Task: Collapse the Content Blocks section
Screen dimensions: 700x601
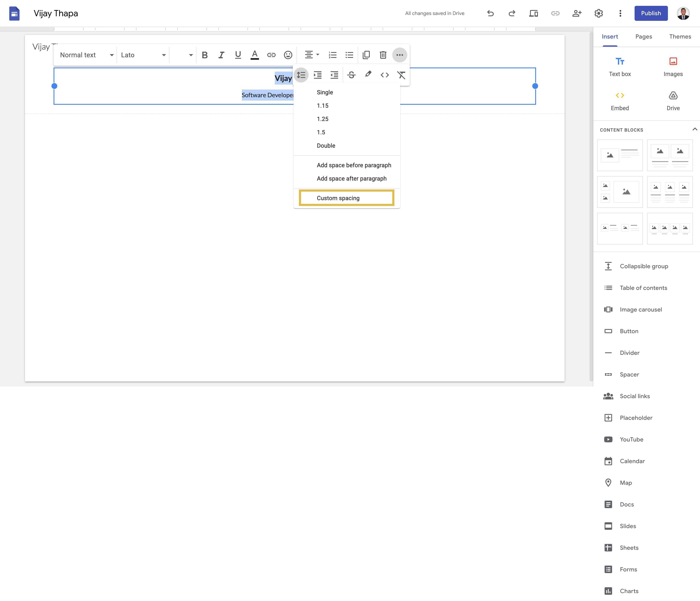Action: pyautogui.click(x=695, y=129)
